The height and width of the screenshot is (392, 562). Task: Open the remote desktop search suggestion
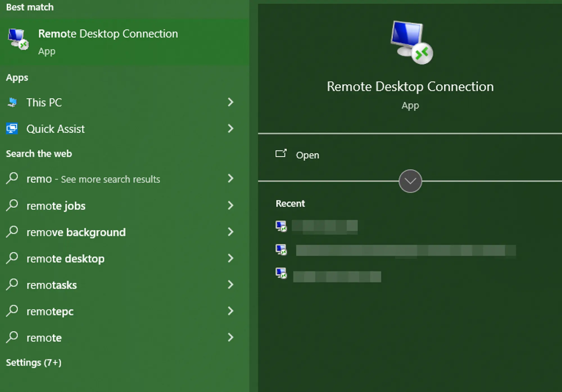click(x=65, y=259)
